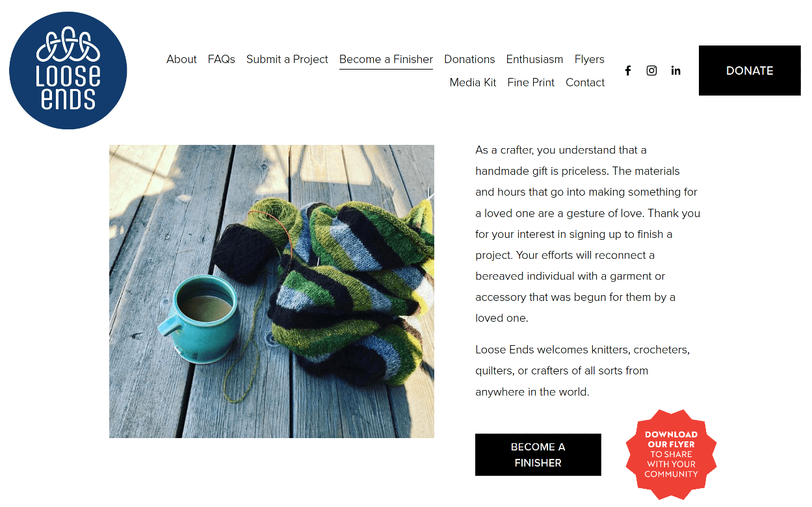Image resolution: width=812 pixels, height=507 pixels.
Task: Go to the About page
Action: point(181,59)
